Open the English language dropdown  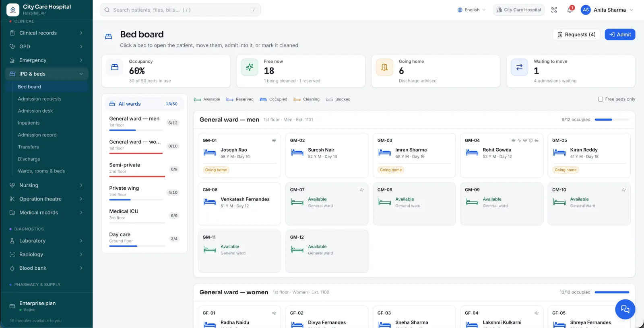coord(471,10)
